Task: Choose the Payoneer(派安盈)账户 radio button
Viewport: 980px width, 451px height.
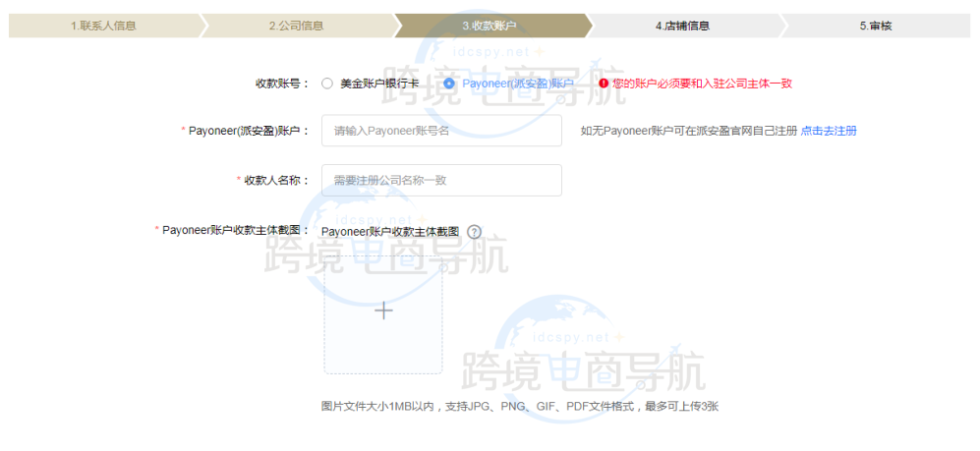Action: (x=449, y=84)
